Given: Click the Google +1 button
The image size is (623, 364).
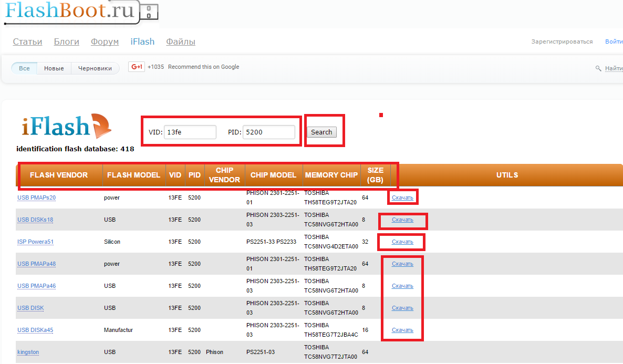Looking at the screenshot, I should pos(137,67).
